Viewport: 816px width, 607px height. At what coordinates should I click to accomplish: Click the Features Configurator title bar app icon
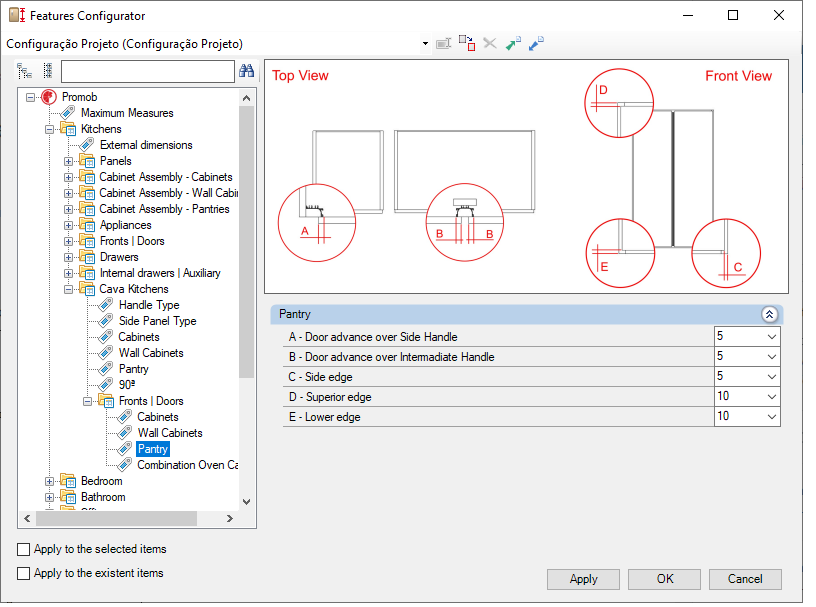[17, 15]
